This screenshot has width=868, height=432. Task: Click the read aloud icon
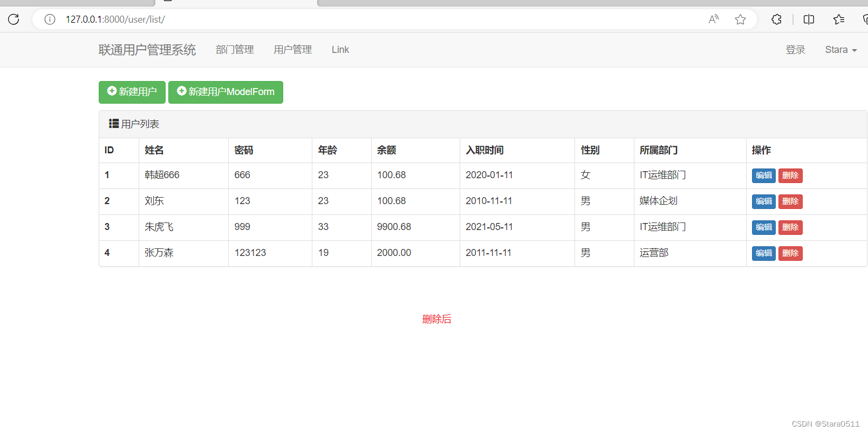[x=714, y=19]
